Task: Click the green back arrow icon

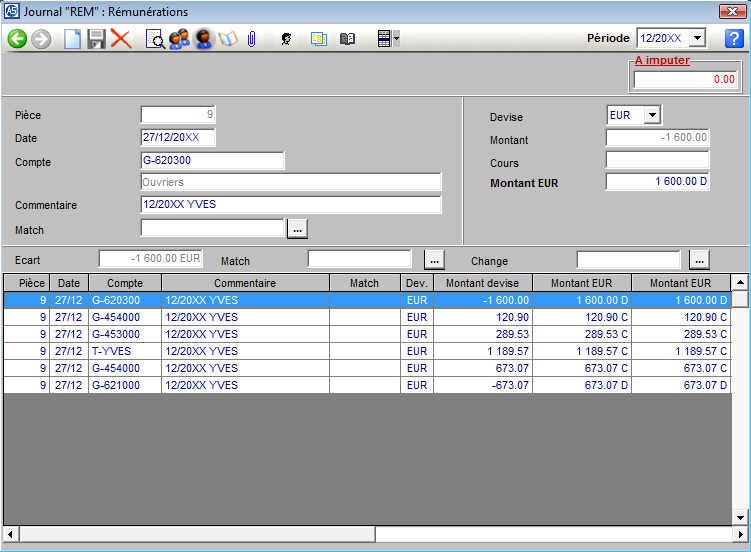Action: point(17,39)
